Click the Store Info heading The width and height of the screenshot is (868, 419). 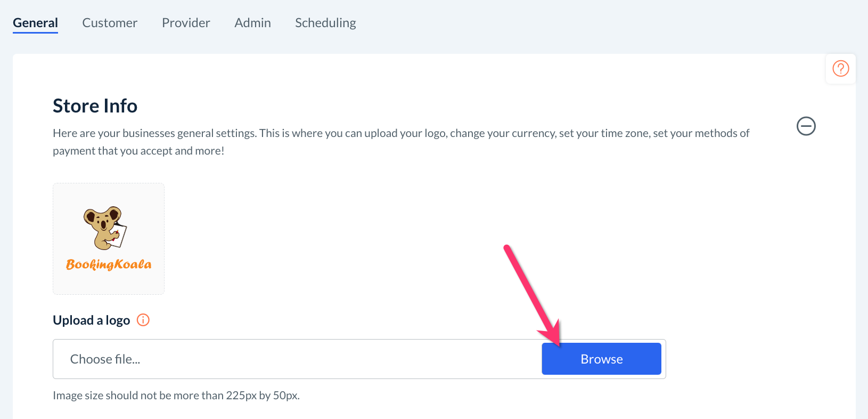pos(95,106)
